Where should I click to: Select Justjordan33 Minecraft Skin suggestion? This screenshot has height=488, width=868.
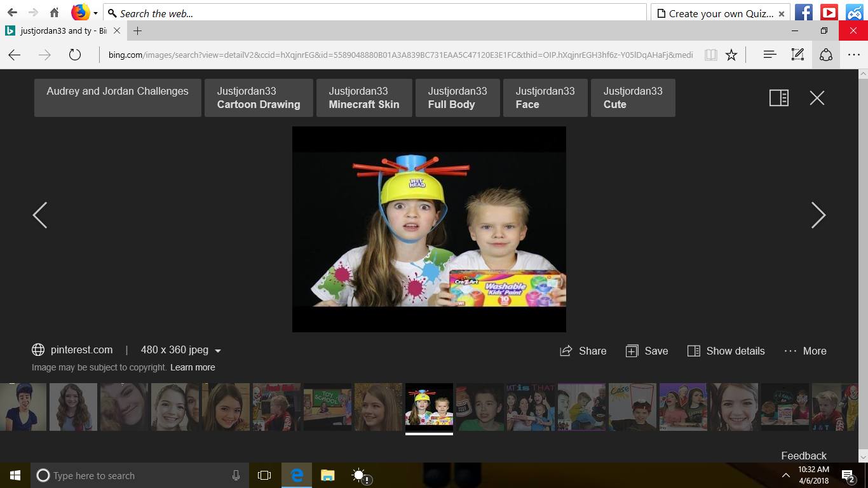click(x=364, y=98)
